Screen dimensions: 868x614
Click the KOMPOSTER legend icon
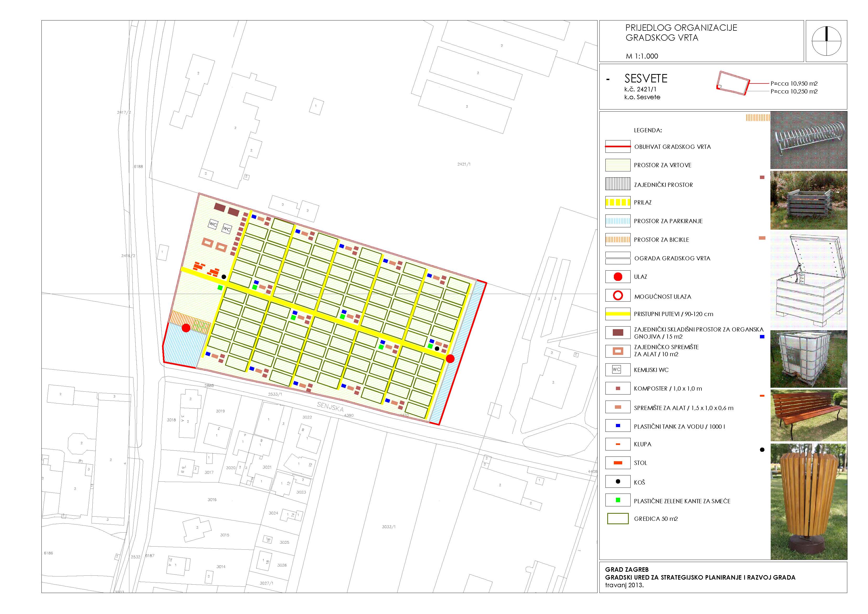(x=618, y=389)
